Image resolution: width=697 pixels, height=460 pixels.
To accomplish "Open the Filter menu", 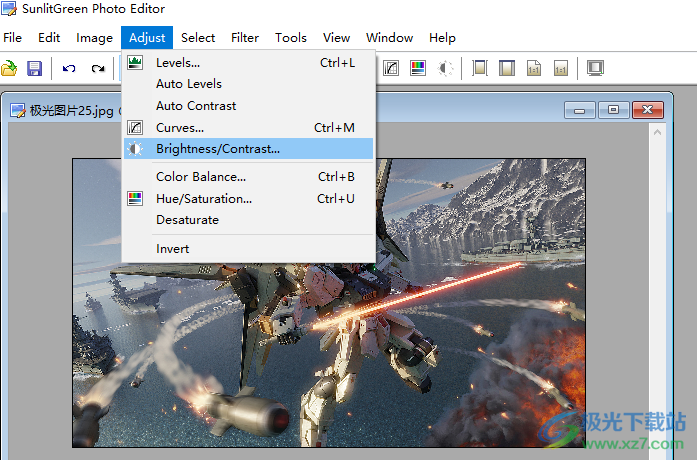I will click(x=245, y=38).
